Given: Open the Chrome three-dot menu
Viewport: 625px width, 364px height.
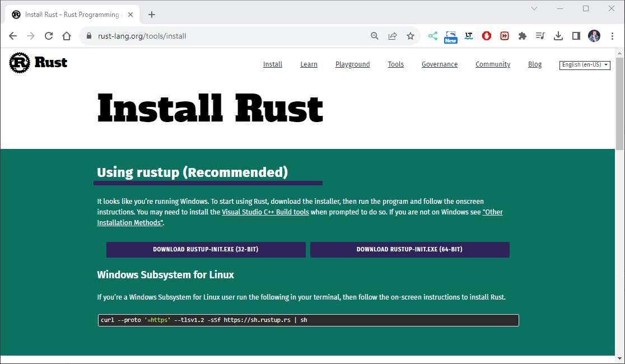Looking at the screenshot, I should (612, 36).
